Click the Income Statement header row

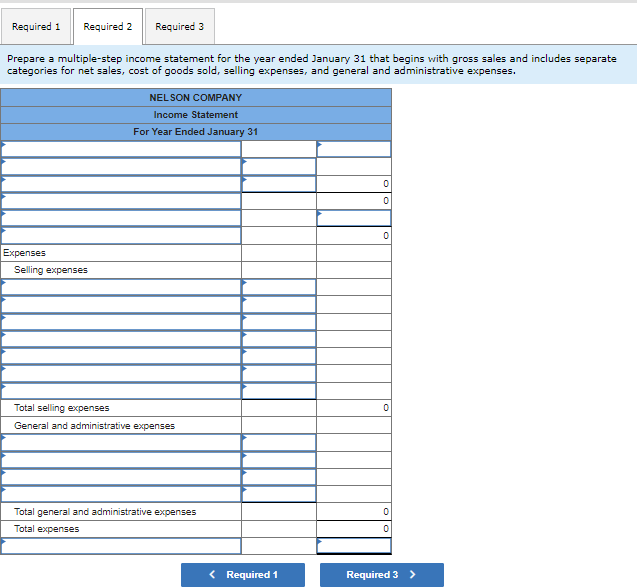point(196,115)
